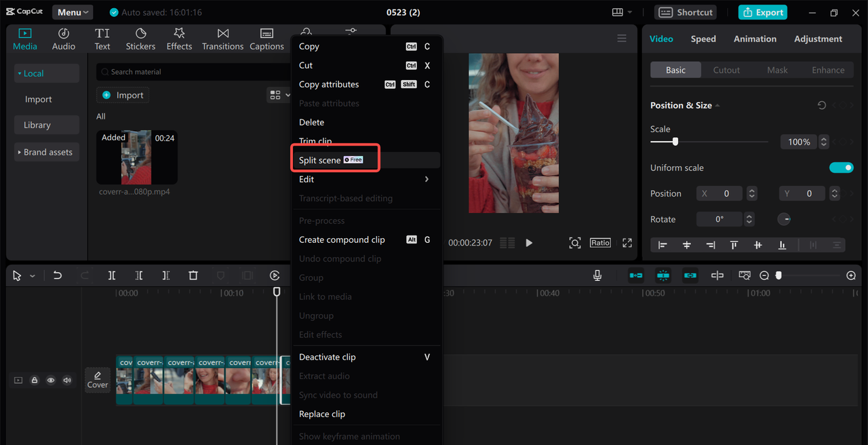The height and width of the screenshot is (445, 868).
Task: Click the Undo arrow in timeline toolbar
Action: [x=58, y=275]
